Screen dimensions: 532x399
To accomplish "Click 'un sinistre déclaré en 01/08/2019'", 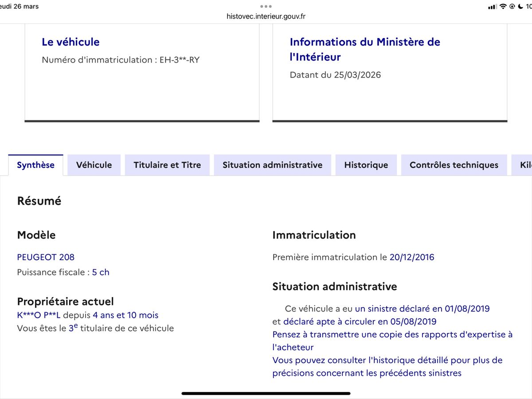I will coord(422,309).
